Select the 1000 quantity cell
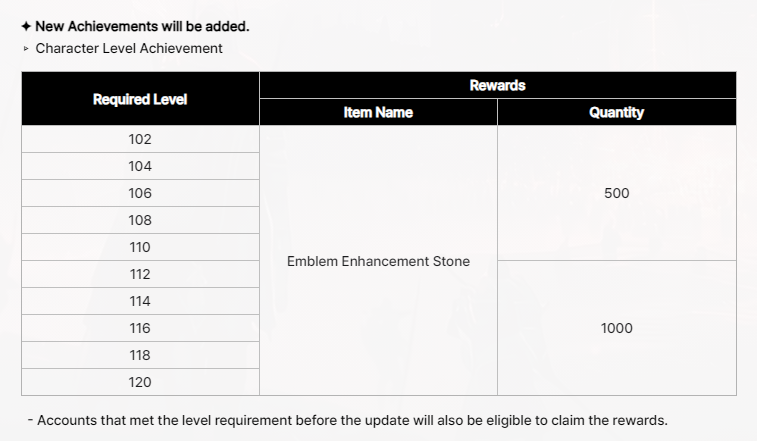Image resolution: width=757 pixels, height=441 pixels. click(617, 328)
